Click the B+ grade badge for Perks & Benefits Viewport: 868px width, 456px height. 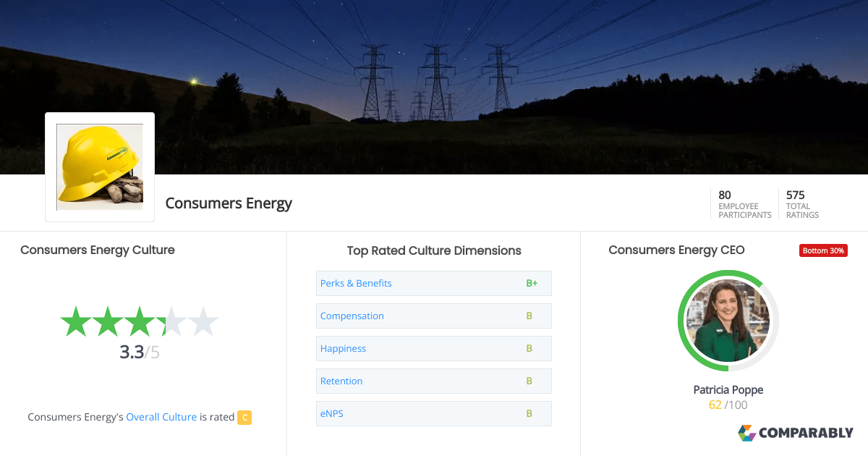point(532,283)
